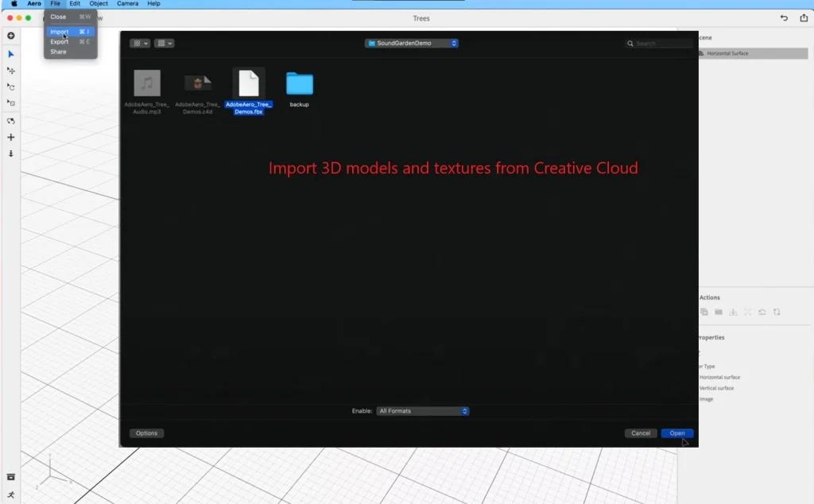814x504 pixels.
Task: Open the icon view options dropdown
Action: 140,43
